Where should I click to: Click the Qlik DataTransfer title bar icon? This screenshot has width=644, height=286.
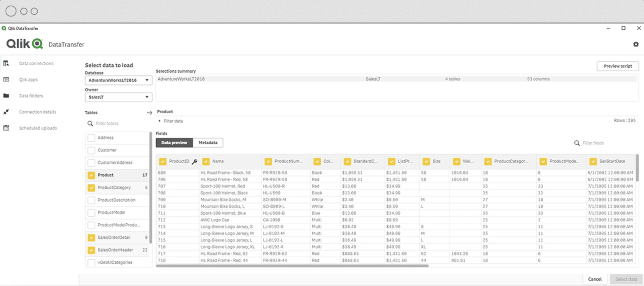click(4, 28)
